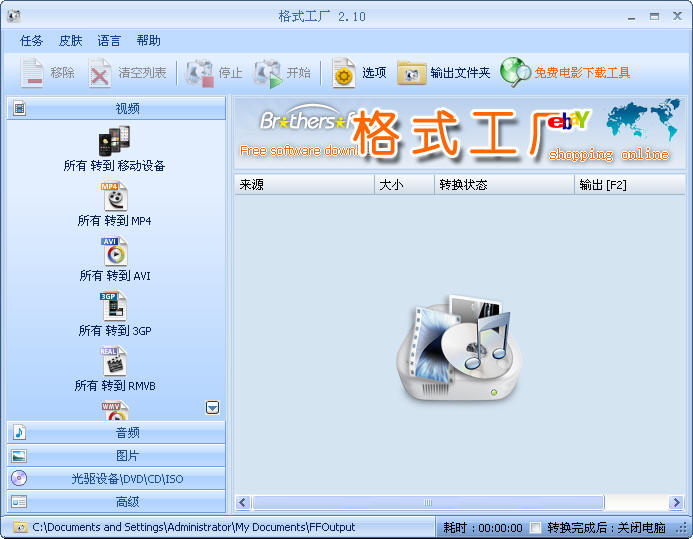Viewport: 693px width, 539px height.
Task: Enable 转换完成后:关闭电脑 checkbox
Action: 535,528
